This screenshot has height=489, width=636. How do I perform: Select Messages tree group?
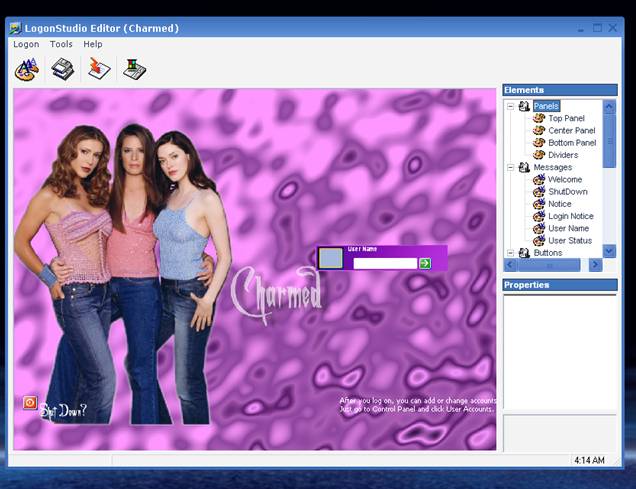tap(553, 167)
